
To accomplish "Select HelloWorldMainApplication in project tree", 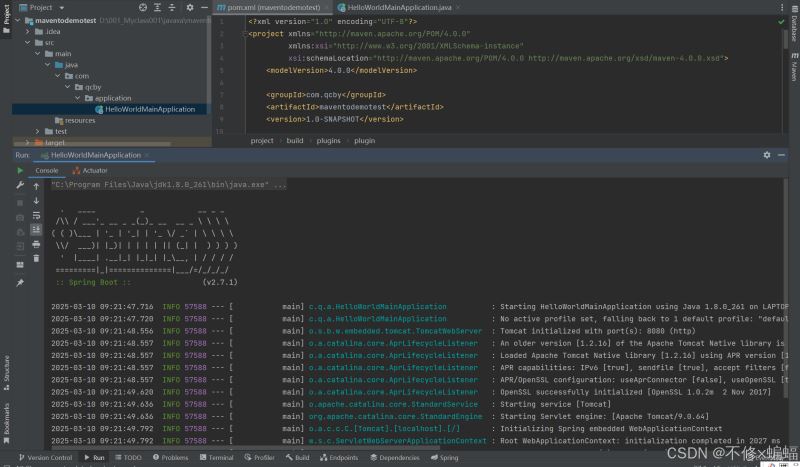I will pyautogui.click(x=110, y=109).
